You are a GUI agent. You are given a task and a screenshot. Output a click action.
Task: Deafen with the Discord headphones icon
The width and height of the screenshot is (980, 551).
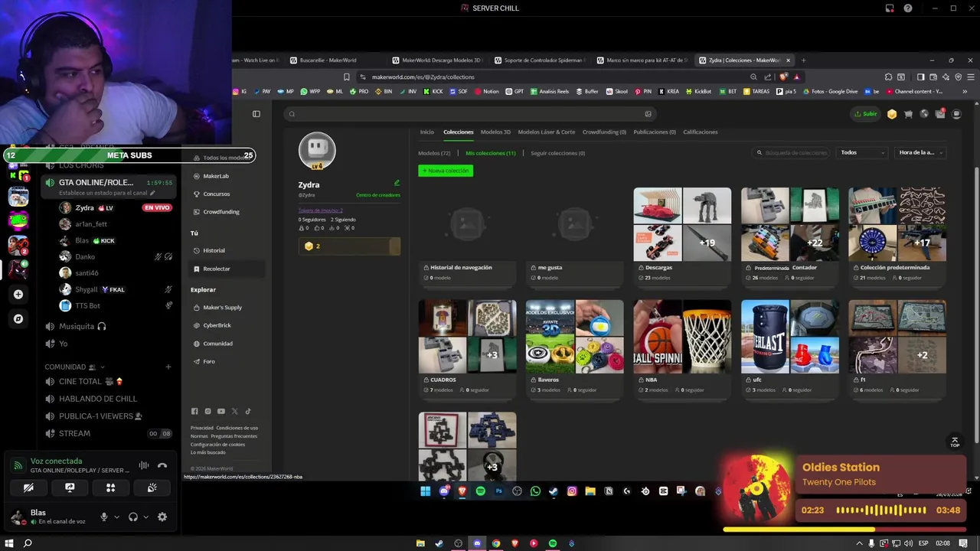(133, 517)
